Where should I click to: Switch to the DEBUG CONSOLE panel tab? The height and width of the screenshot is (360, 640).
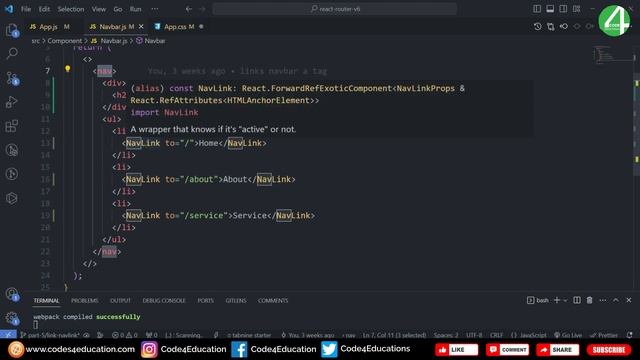(164, 300)
